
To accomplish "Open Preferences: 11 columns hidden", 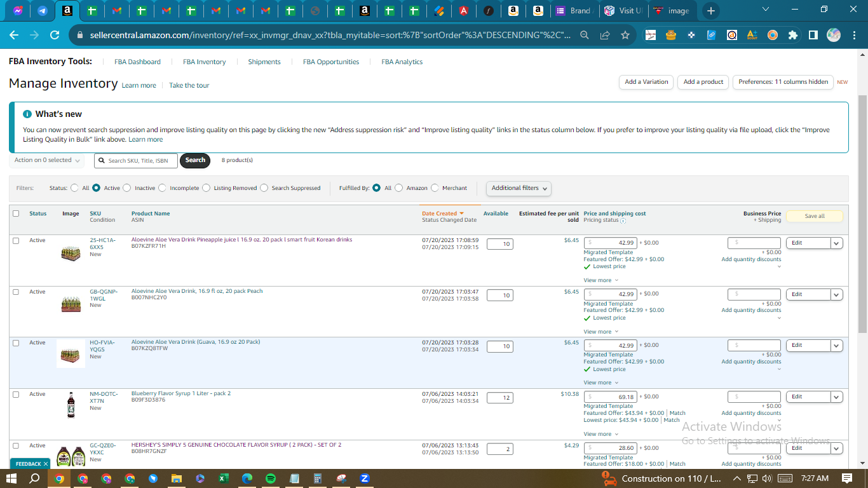I will click(783, 82).
